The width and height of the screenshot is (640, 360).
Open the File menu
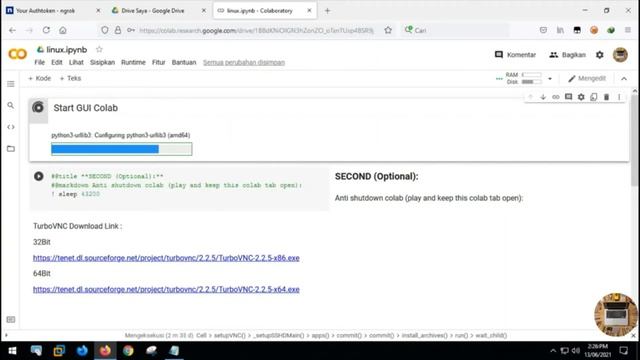[x=40, y=62]
